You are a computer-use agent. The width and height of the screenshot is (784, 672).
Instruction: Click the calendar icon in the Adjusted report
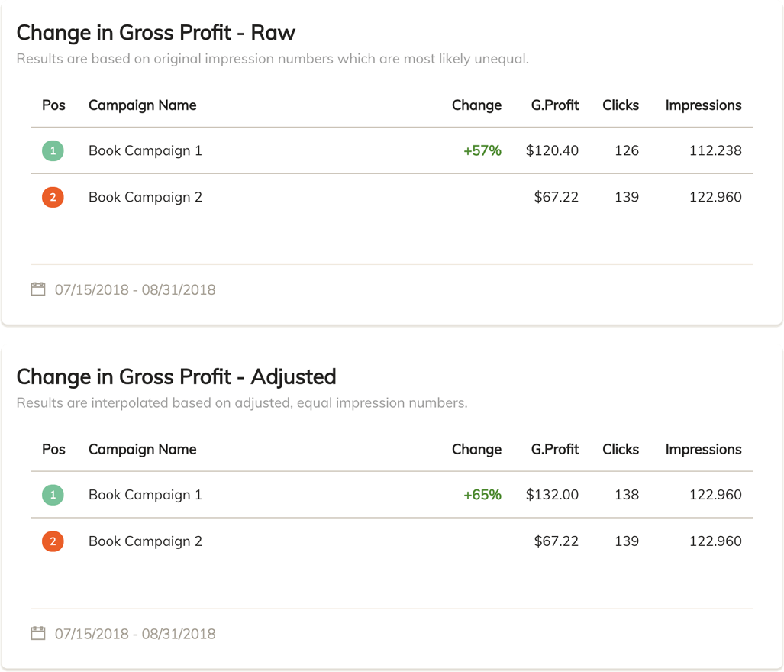tap(38, 633)
